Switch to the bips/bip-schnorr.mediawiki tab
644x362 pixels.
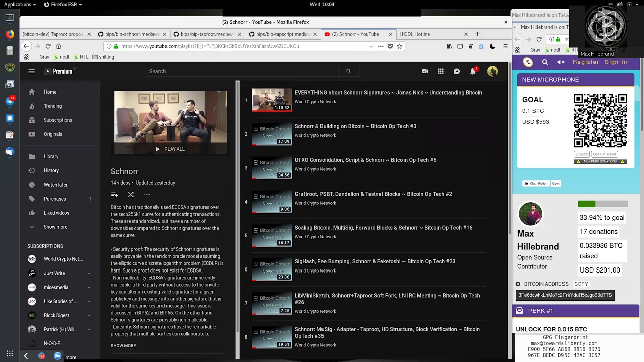pyautogui.click(x=132, y=34)
